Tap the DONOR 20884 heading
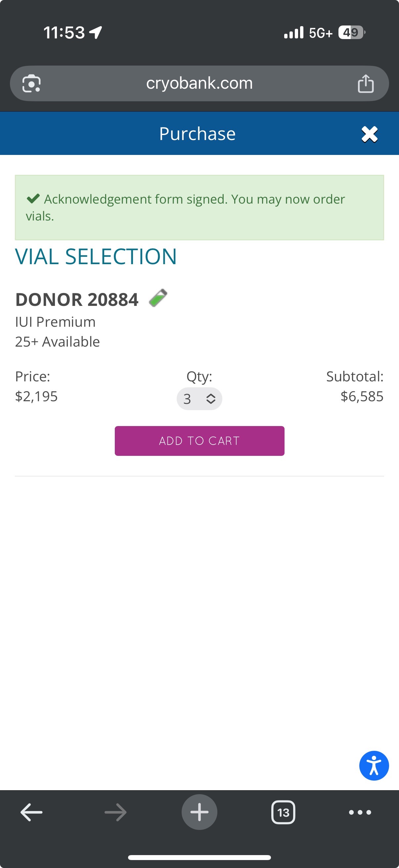 [x=77, y=300]
